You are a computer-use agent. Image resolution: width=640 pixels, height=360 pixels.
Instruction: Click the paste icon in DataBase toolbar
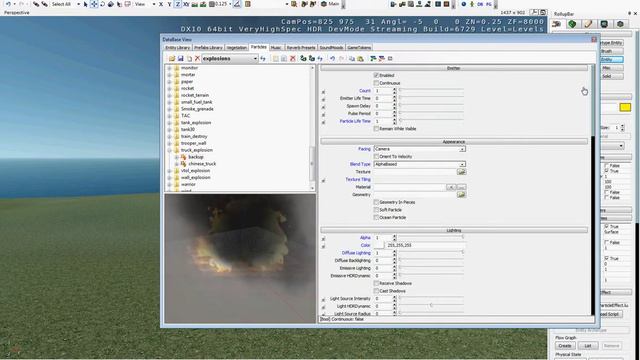coord(360,59)
